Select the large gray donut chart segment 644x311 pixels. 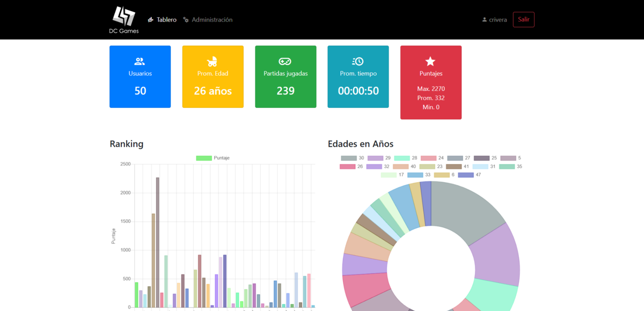click(x=463, y=208)
